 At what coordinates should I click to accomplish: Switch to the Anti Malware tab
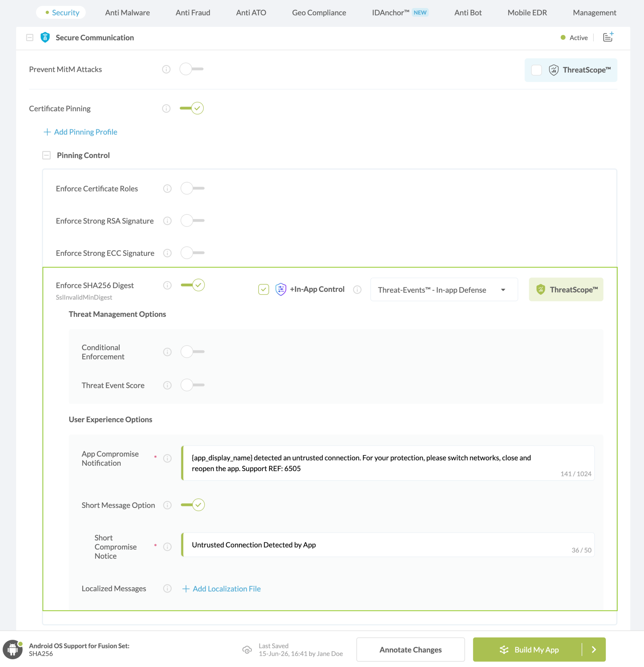127,13
